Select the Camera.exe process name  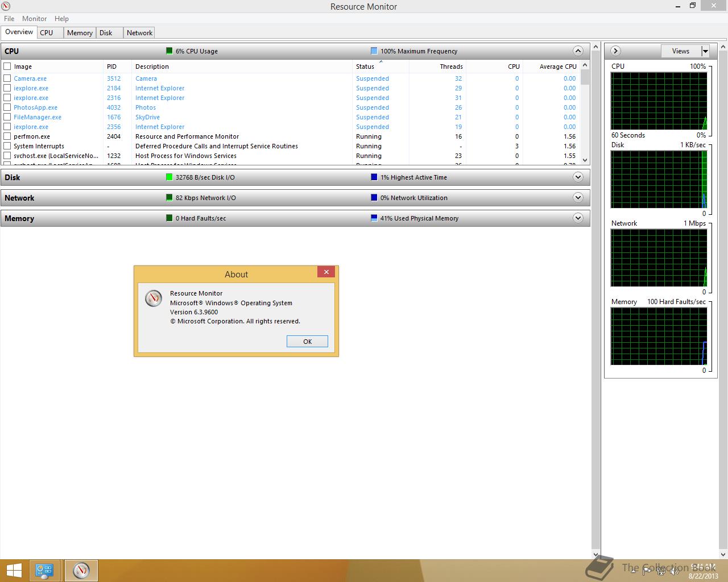point(30,78)
